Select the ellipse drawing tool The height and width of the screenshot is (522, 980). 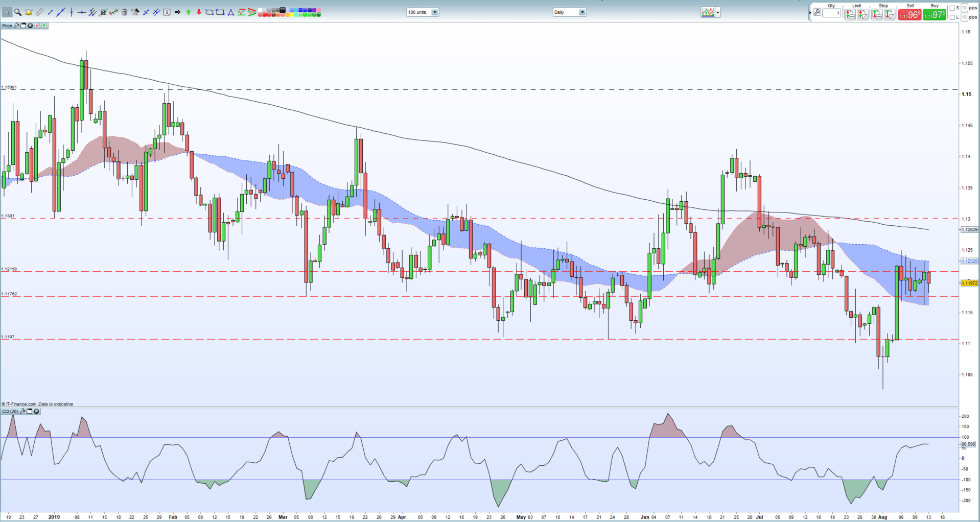pyautogui.click(x=209, y=12)
